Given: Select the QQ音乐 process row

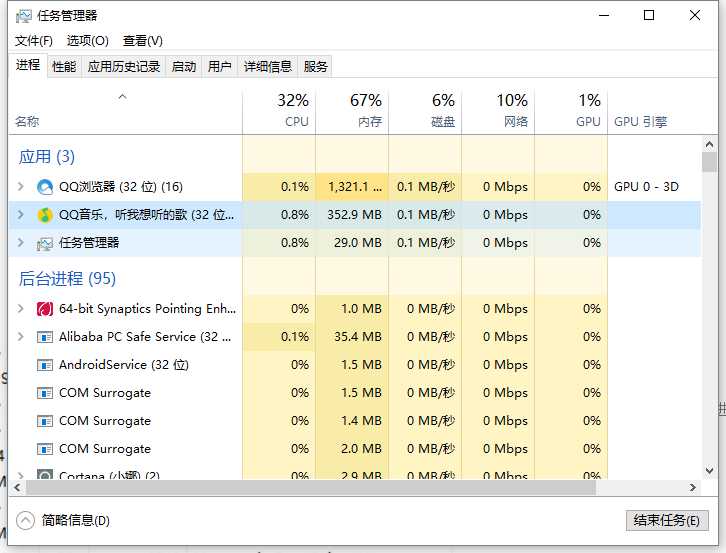Looking at the screenshot, I should (x=355, y=215).
